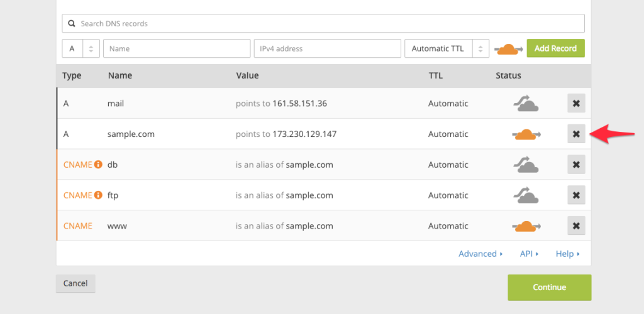Screen dimensions: 644x314
Task: Toggle Cloudflare proxy for mail record
Action: pos(526,104)
